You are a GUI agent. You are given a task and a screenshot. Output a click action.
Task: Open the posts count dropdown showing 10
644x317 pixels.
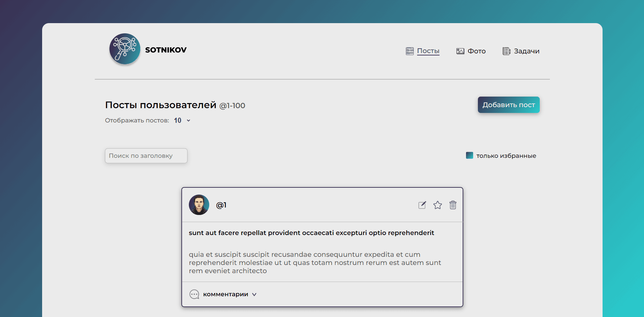coord(182,120)
